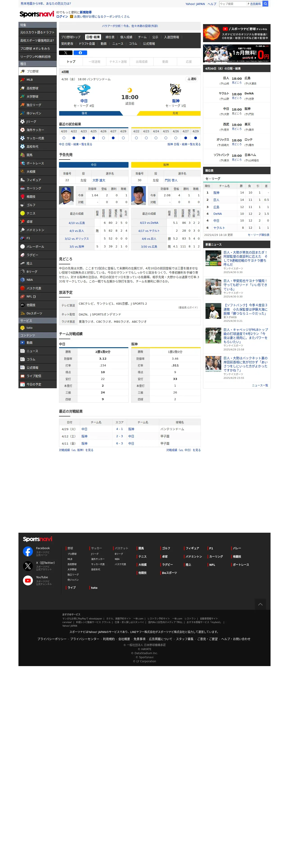Open the Jリーグ soccer ball sidebar item

point(23,122)
